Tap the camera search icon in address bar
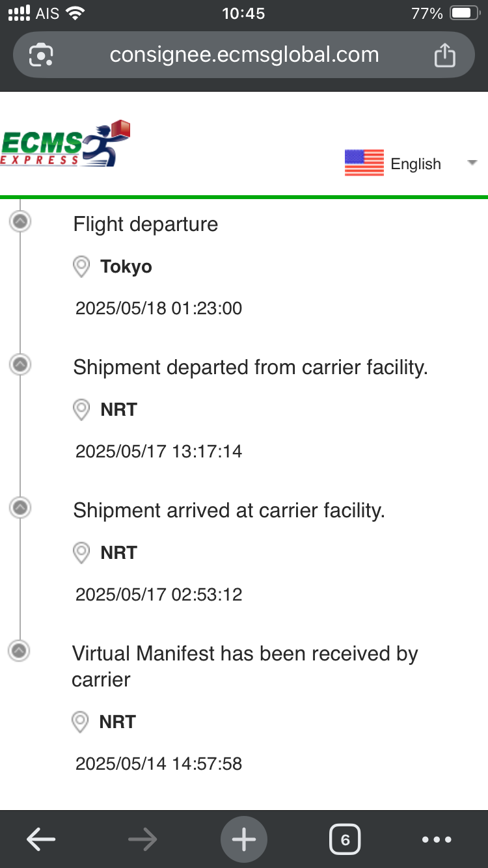The height and width of the screenshot is (868, 488). pos(41,55)
